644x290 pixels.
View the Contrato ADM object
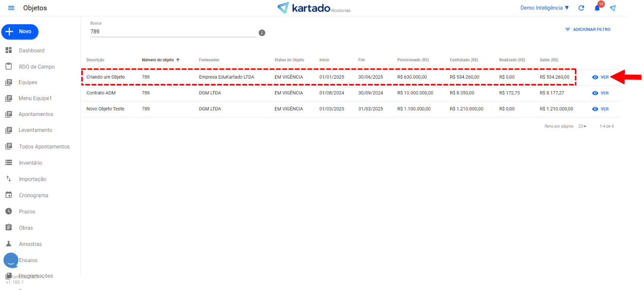click(600, 93)
